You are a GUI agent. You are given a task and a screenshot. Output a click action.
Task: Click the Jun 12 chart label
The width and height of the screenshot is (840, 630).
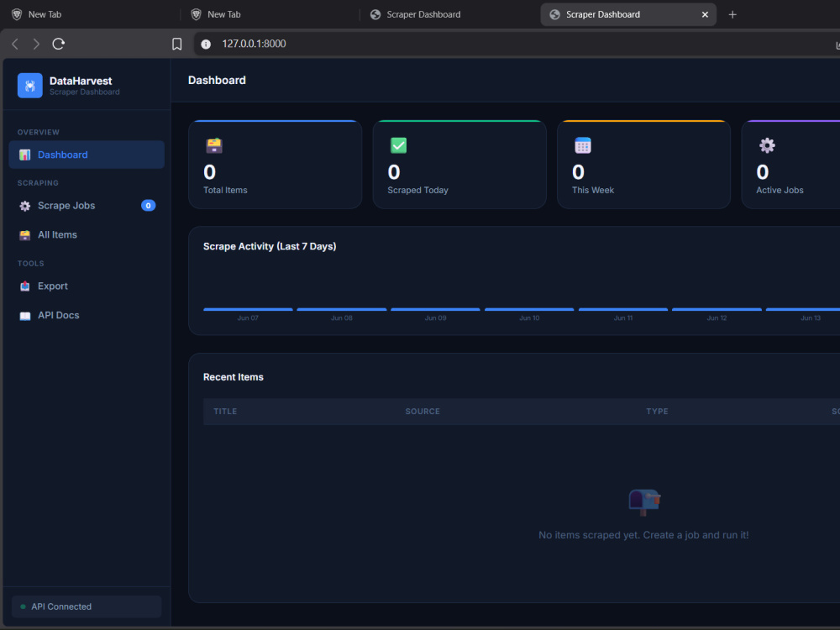pos(717,318)
